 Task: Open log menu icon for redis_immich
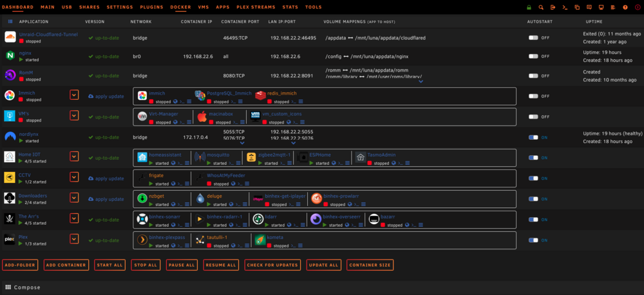coord(301,102)
